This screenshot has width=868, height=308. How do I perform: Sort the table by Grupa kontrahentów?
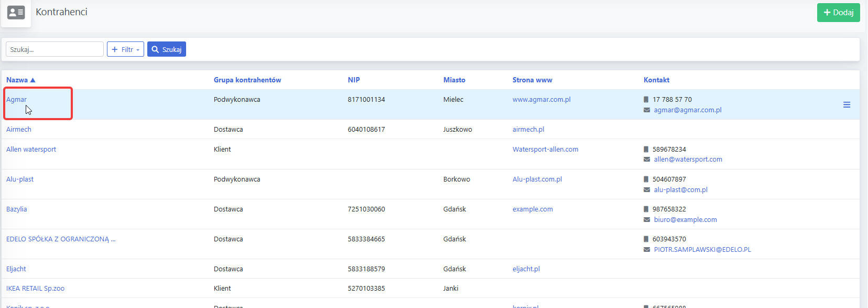click(247, 80)
